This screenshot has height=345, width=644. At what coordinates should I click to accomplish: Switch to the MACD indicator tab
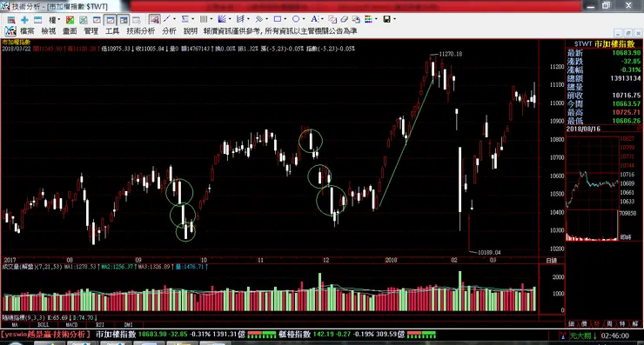[x=71, y=324]
